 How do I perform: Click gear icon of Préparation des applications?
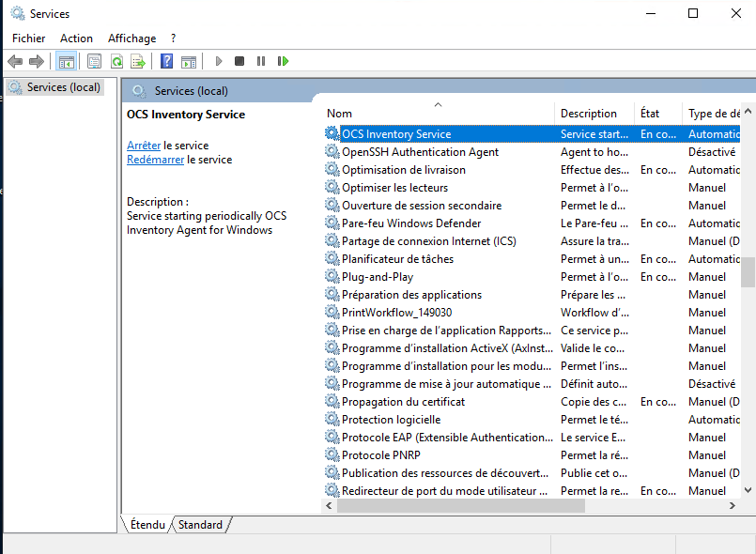pyautogui.click(x=332, y=294)
